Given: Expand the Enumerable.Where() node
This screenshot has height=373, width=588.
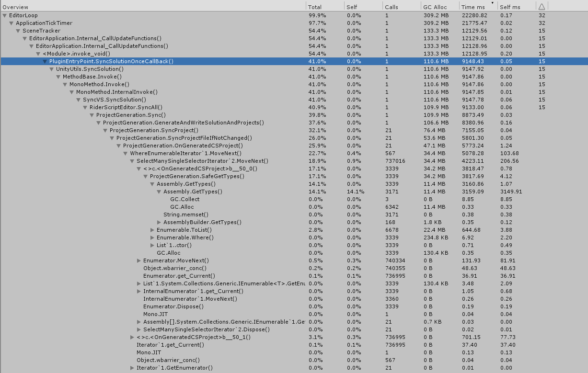Looking at the screenshot, I should (x=152, y=237).
